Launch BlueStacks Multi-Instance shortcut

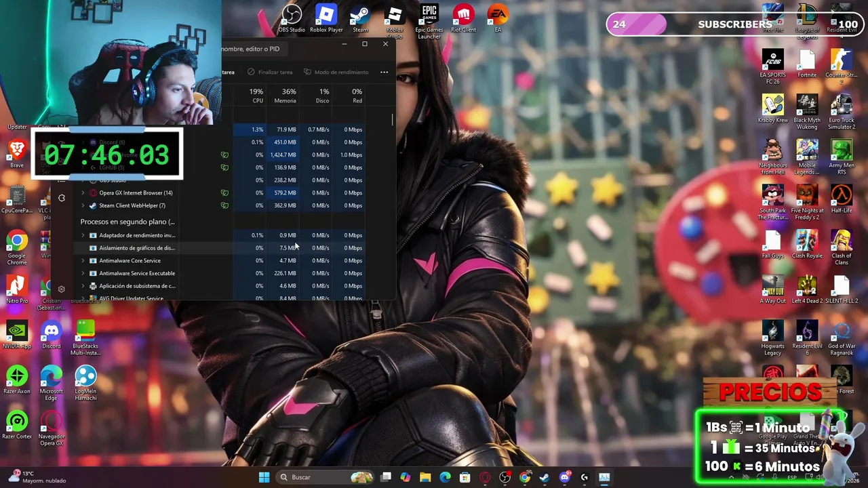(85, 338)
